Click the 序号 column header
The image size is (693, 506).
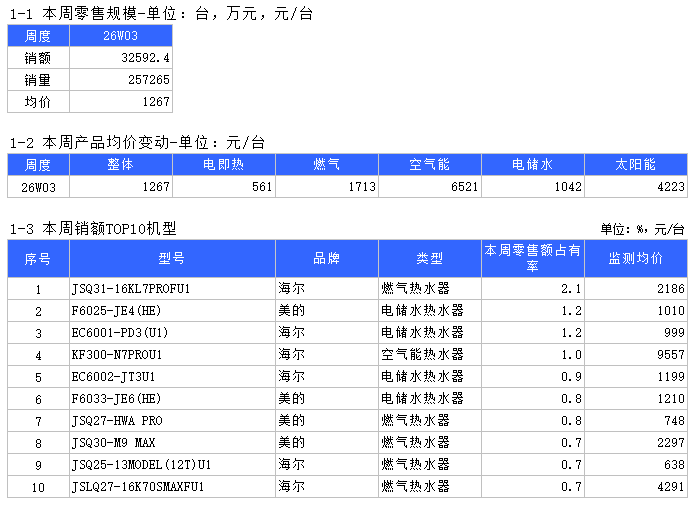click(38, 259)
